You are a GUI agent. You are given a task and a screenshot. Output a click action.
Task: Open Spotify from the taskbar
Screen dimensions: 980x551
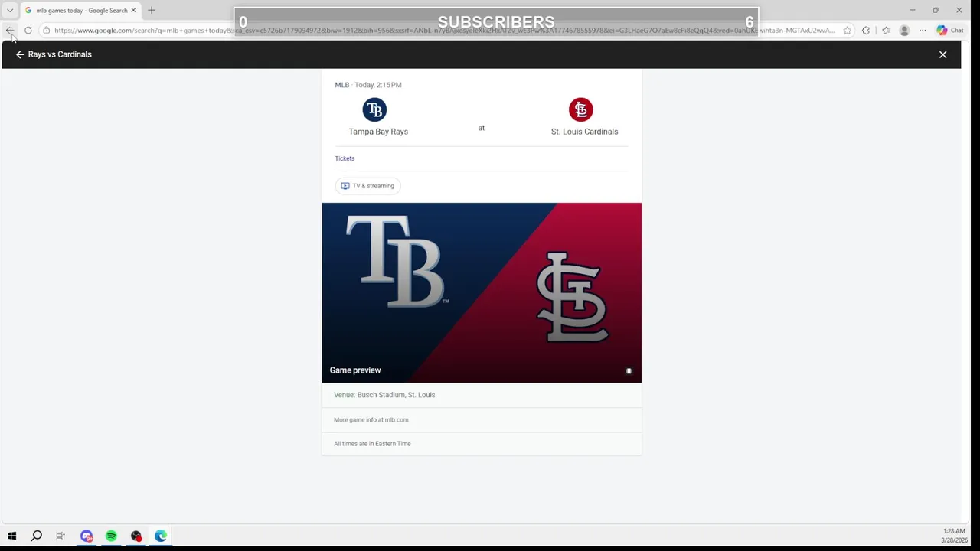pyautogui.click(x=111, y=536)
